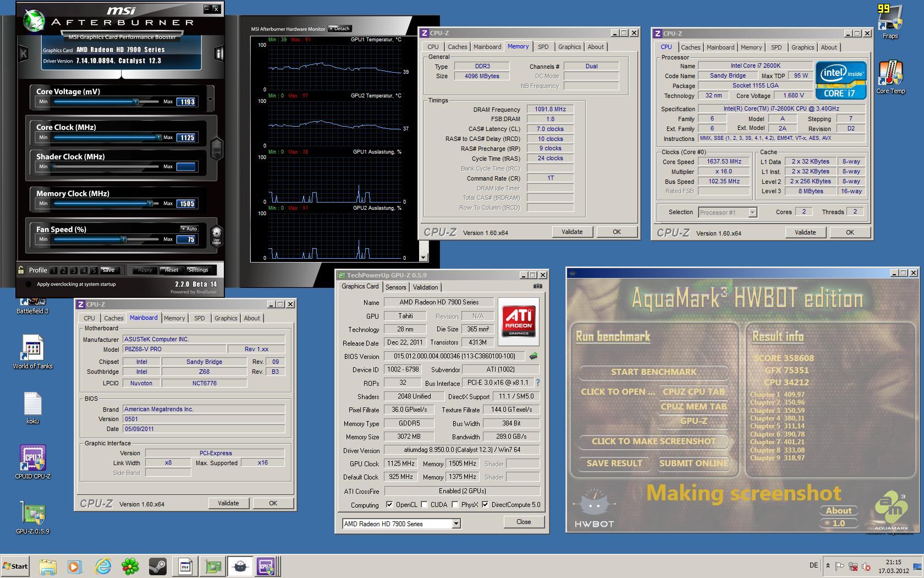Click the About button in AquaMark
The height and width of the screenshot is (578, 924).
tap(838, 511)
